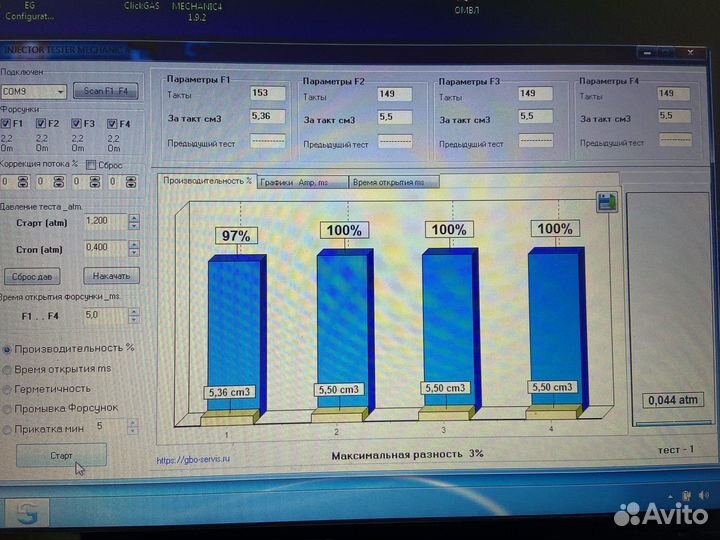The height and width of the screenshot is (540, 720).
Task: Click the F1 Такты value field
Action: [267, 94]
